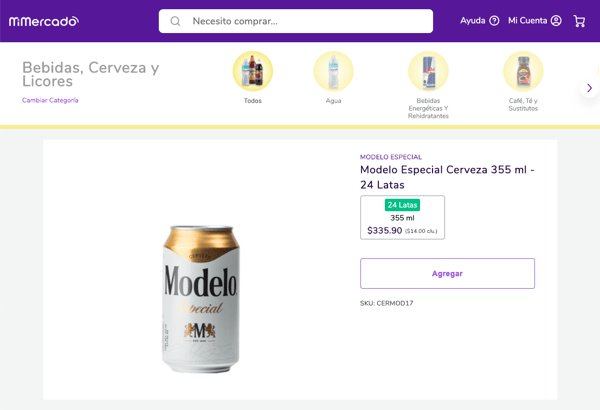Click the Mi Cuenta user icon
This screenshot has height=410, width=600.
pyautogui.click(x=556, y=21)
